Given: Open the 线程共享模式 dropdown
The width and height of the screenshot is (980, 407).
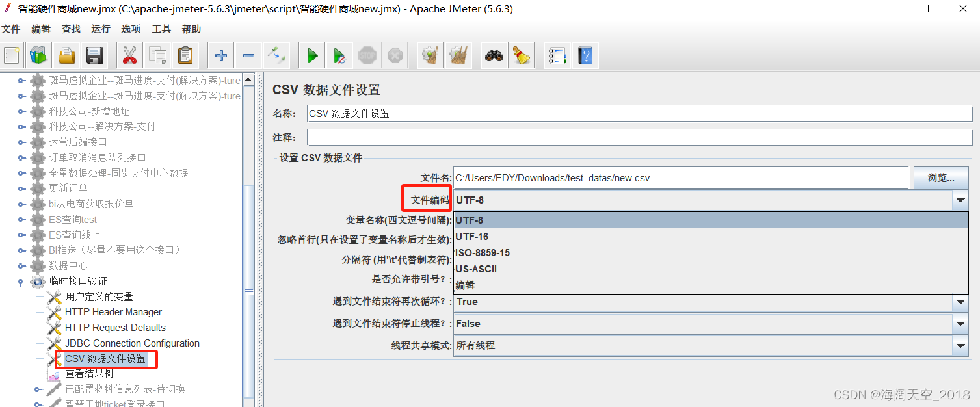Looking at the screenshot, I should 961,345.
